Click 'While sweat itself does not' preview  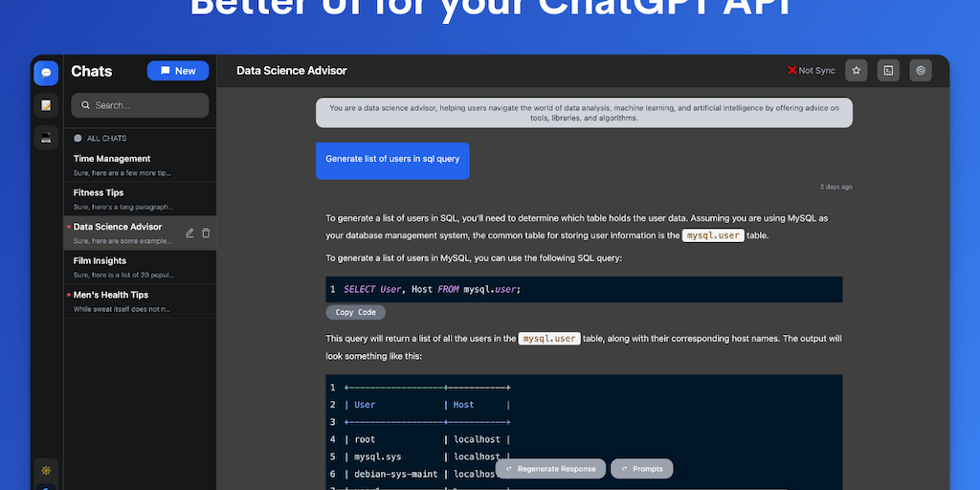(122, 309)
